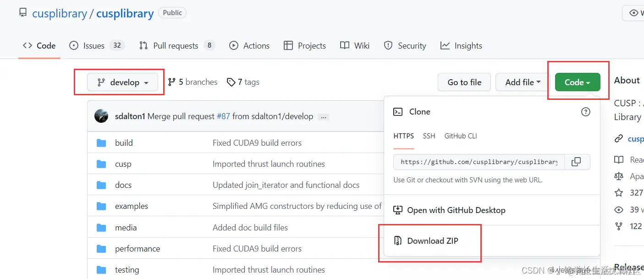Click the Download ZIP file icon
Screen dimensions: 644x279
pos(398,241)
